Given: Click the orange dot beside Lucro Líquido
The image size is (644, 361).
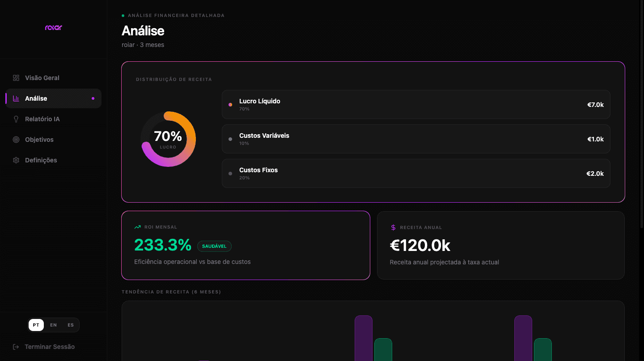Looking at the screenshot, I should click(x=230, y=105).
